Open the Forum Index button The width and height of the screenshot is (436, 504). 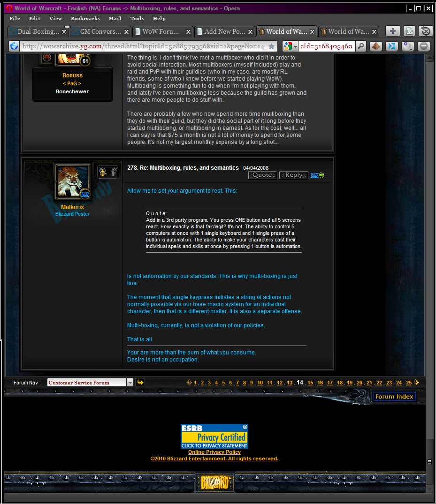click(394, 396)
